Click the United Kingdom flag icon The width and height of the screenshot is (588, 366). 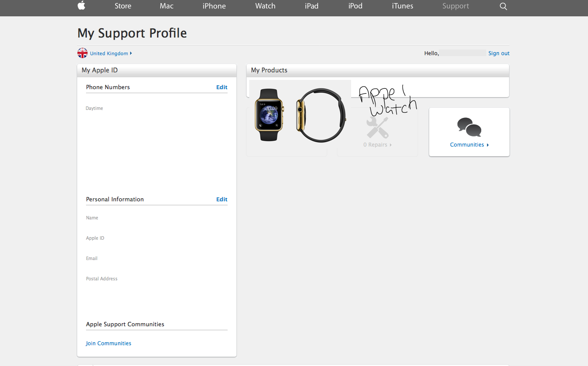(x=82, y=53)
